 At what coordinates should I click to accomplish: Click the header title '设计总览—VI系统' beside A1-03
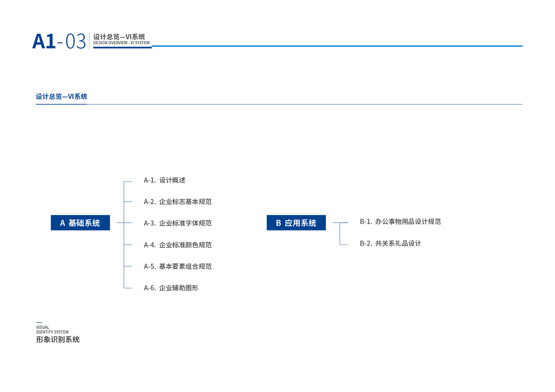(x=119, y=37)
